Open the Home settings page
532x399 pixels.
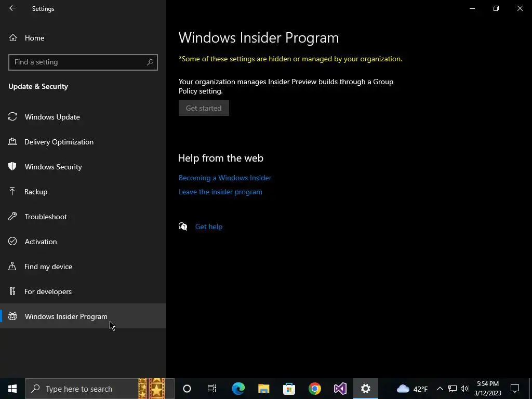click(x=83, y=38)
